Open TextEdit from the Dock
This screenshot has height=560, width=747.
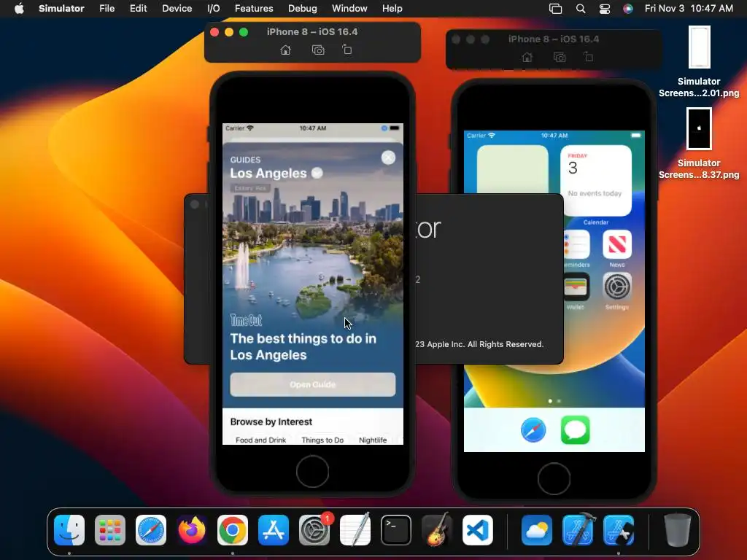click(x=355, y=530)
